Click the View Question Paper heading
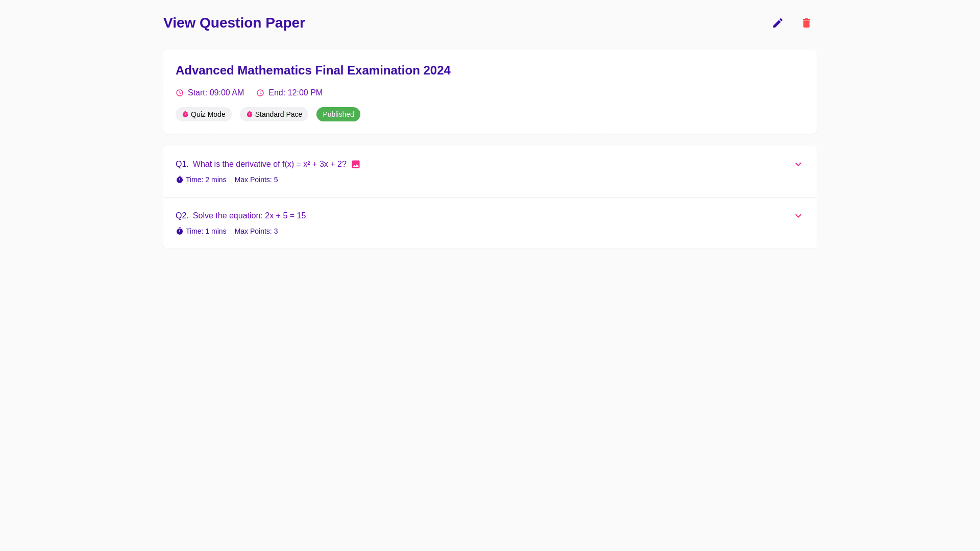 point(234,23)
